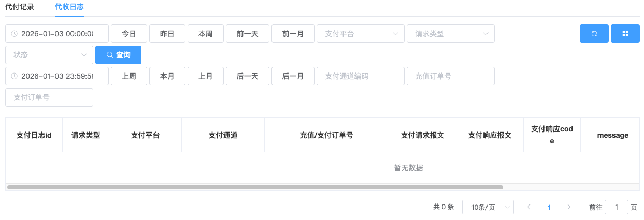644x220 pixels.
Task: Expand the 状态 dropdown
Action: 49,55
